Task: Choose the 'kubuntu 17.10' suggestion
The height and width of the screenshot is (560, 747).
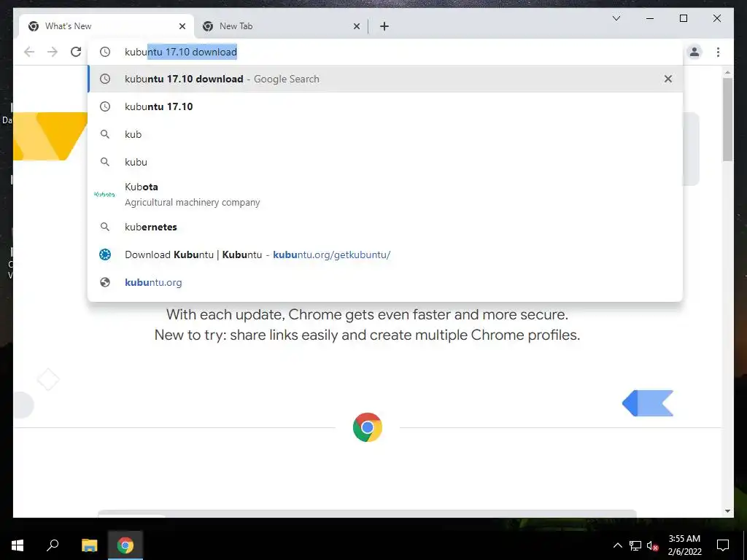Action: [x=385, y=106]
